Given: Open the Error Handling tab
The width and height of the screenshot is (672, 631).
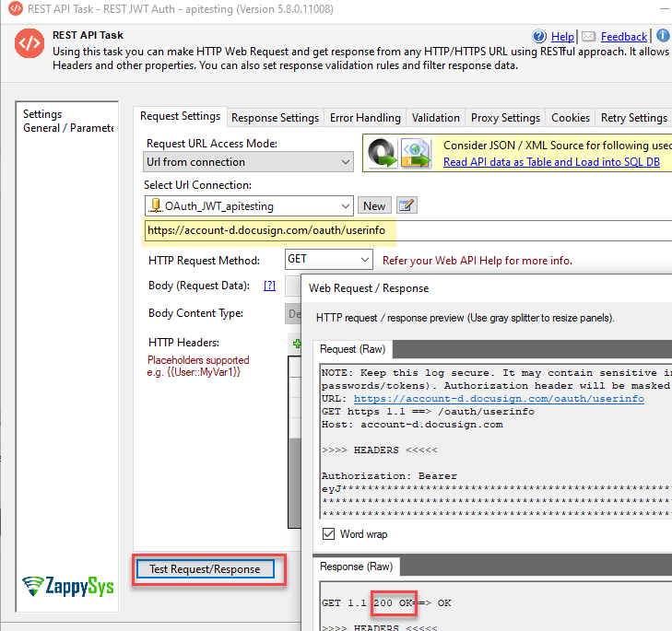Looking at the screenshot, I should [365, 118].
